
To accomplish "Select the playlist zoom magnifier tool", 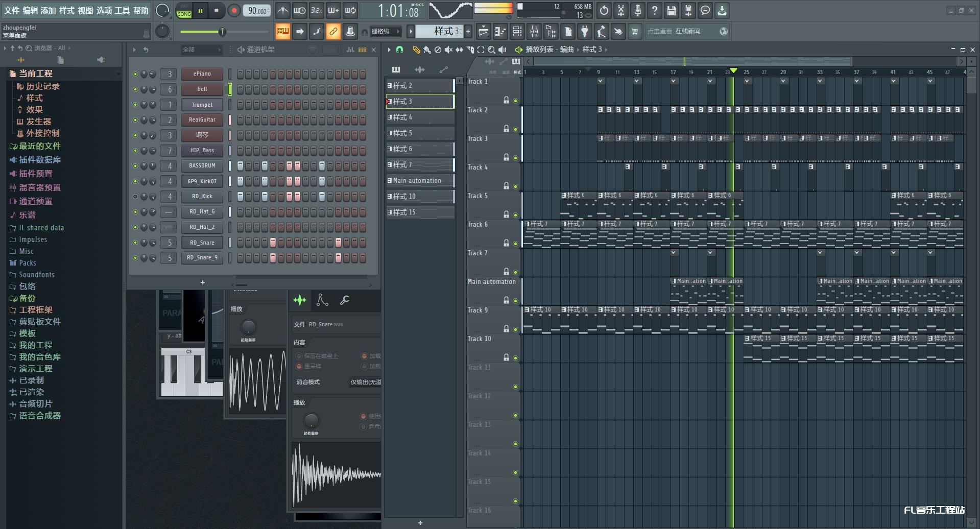I will pyautogui.click(x=491, y=50).
